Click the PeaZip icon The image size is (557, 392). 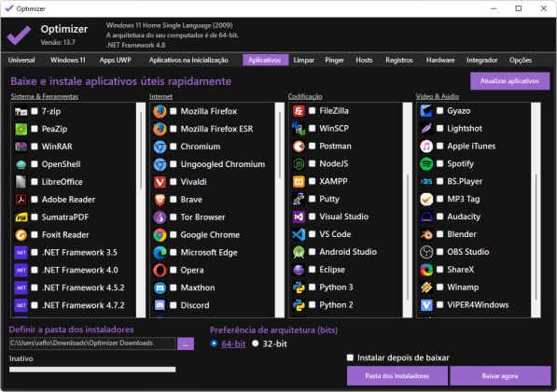coord(21,129)
